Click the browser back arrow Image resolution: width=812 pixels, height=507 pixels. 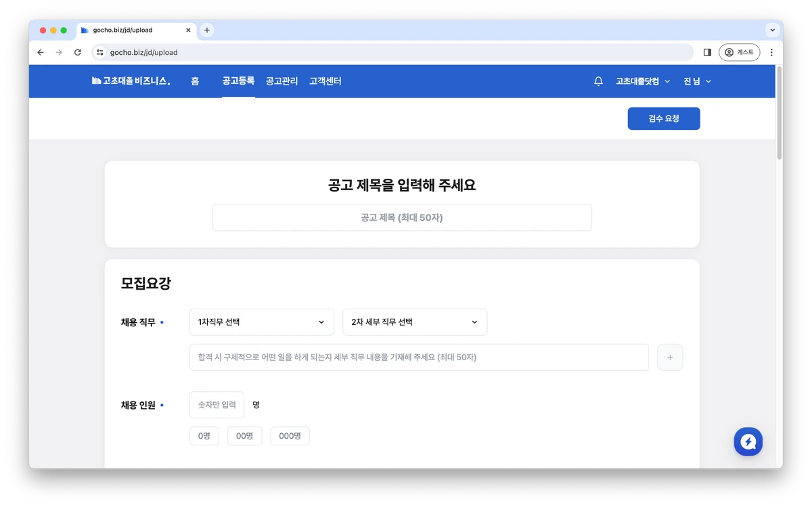click(41, 52)
